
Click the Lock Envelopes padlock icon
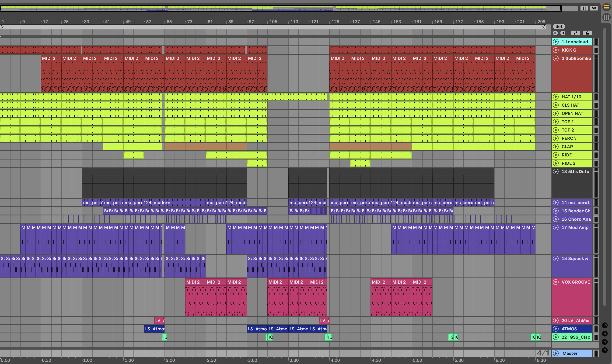[x=587, y=33]
